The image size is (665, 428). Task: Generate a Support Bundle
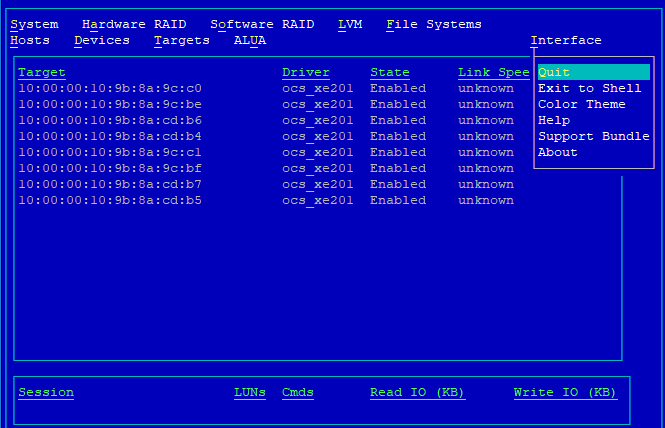point(593,136)
